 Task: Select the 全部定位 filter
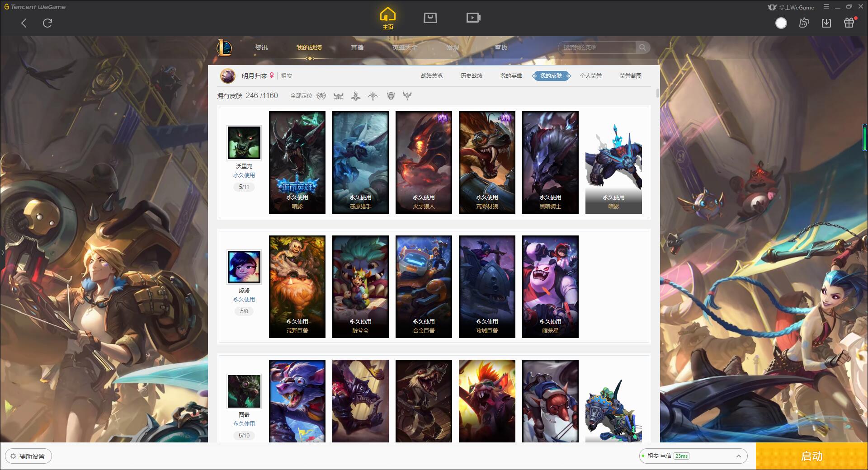(301, 96)
